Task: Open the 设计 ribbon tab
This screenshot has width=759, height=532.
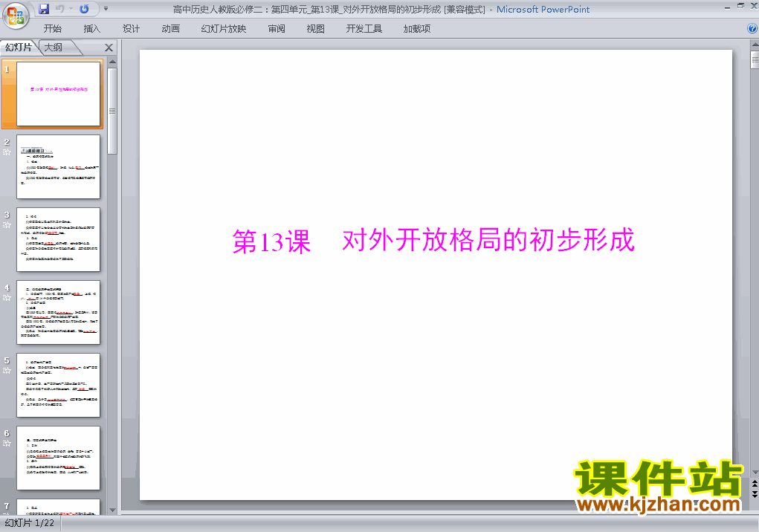Action: (x=131, y=28)
